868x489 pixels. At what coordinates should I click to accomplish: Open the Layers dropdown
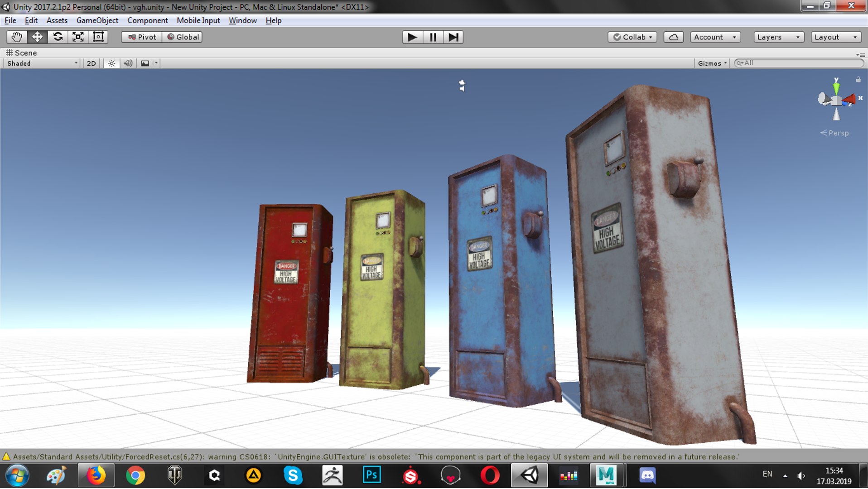pyautogui.click(x=779, y=37)
